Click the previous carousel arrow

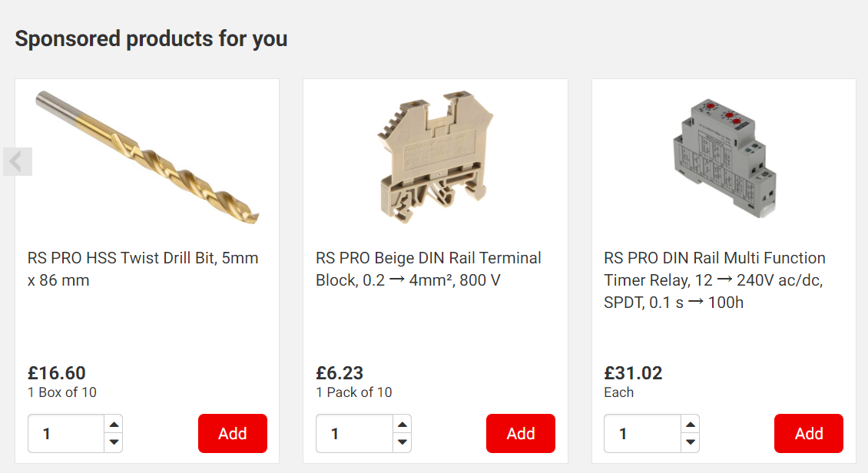tap(18, 161)
